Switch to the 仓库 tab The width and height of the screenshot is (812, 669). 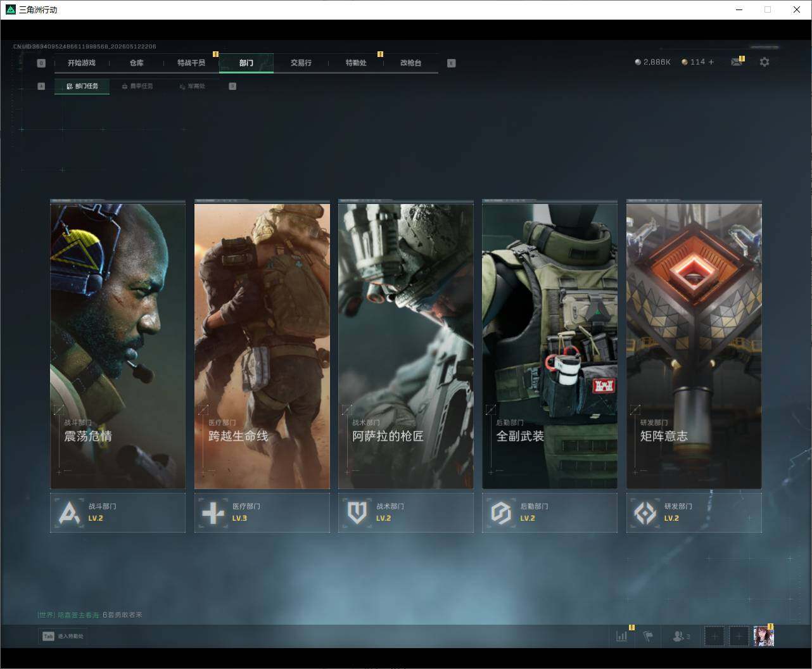click(x=136, y=63)
